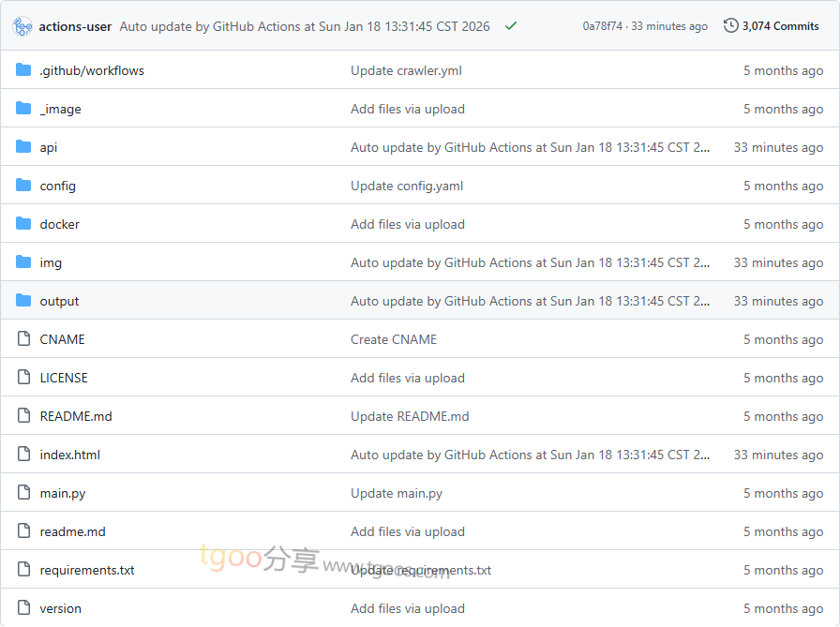Click the green commit status checkmark
This screenshot has height=627, width=840.
point(511,26)
